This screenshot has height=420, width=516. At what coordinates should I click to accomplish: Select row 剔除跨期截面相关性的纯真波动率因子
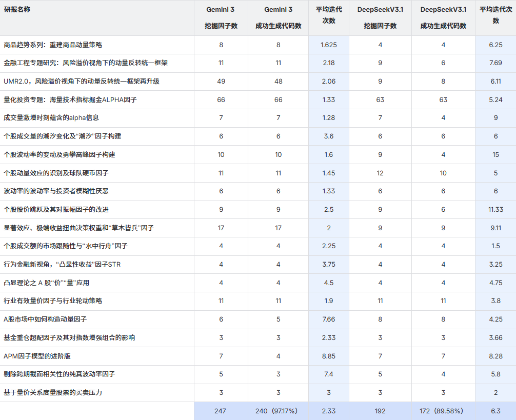coord(258,374)
